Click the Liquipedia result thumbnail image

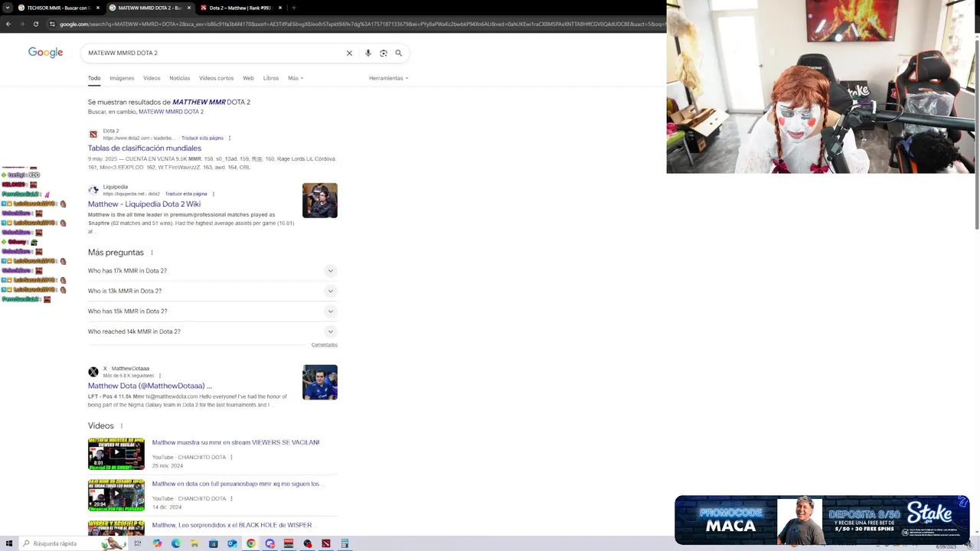point(320,201)
